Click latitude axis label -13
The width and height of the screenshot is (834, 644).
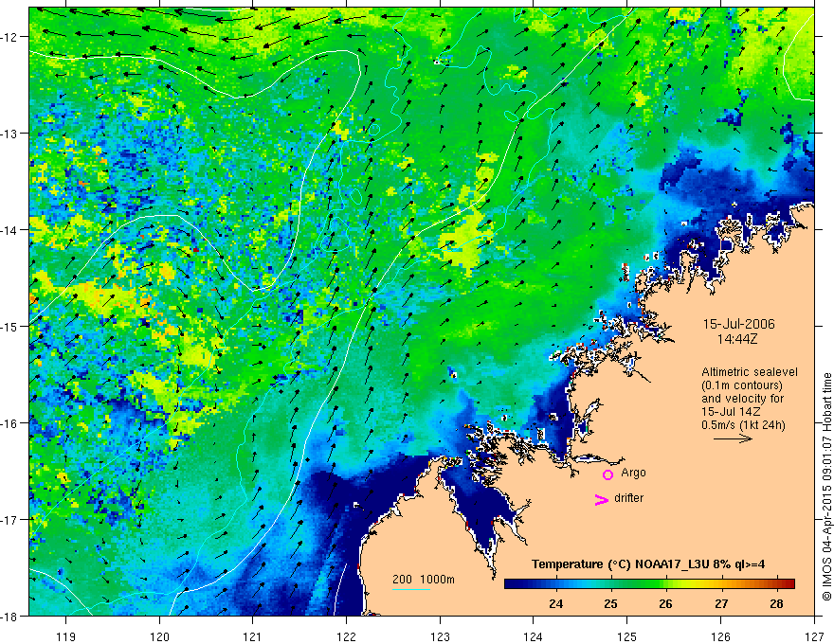(x=9, y=134)
